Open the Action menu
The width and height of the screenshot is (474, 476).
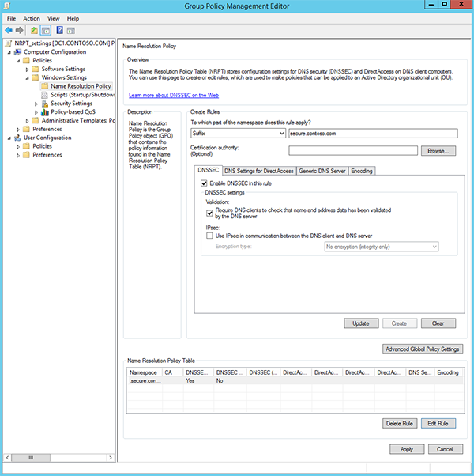pos(32,18)
